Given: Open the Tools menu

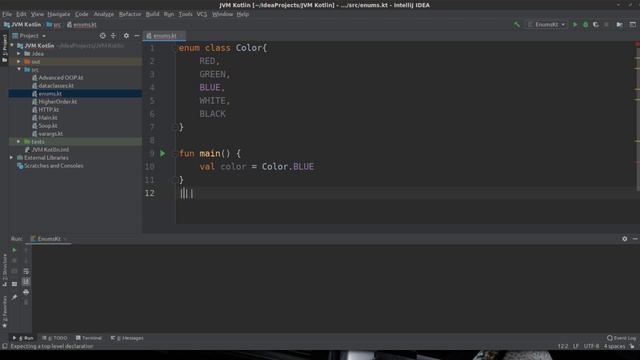Looking at the screenshot, I should (185, 14).
